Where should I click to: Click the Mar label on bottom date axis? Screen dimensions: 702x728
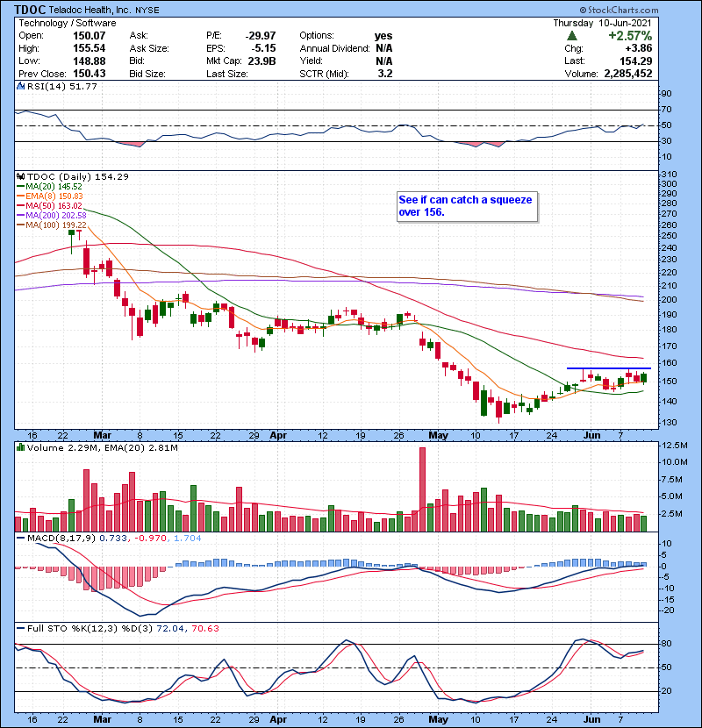click(102, 719)
